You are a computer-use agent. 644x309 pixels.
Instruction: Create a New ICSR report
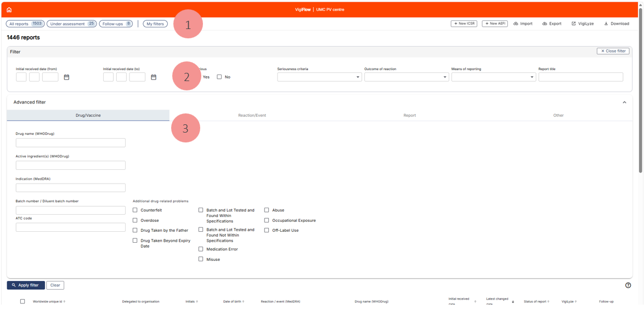464,24
